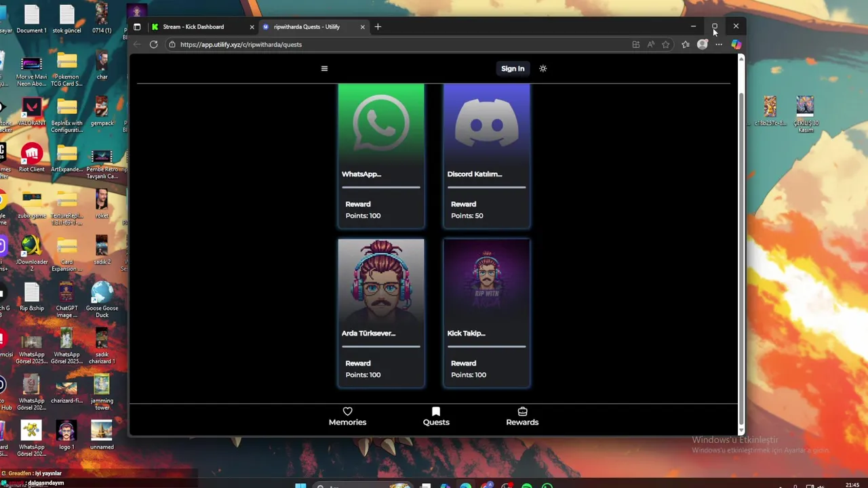Select jamming tower image file

coord(102,393)
